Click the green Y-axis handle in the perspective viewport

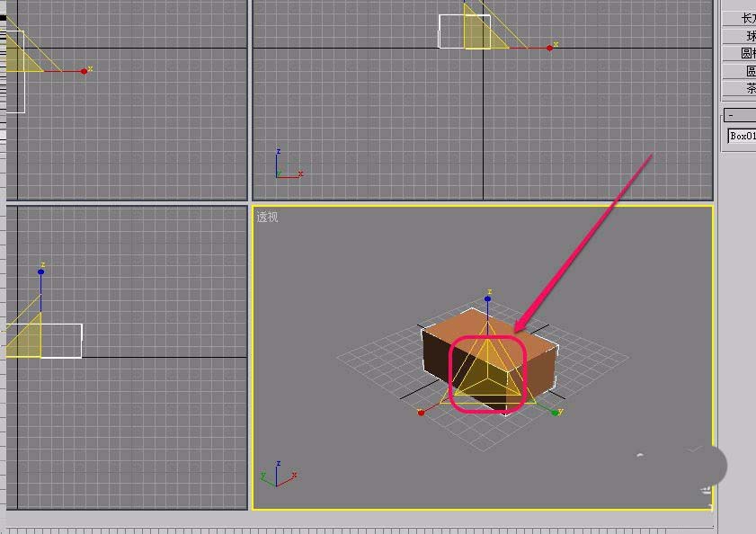click(553, 411)
